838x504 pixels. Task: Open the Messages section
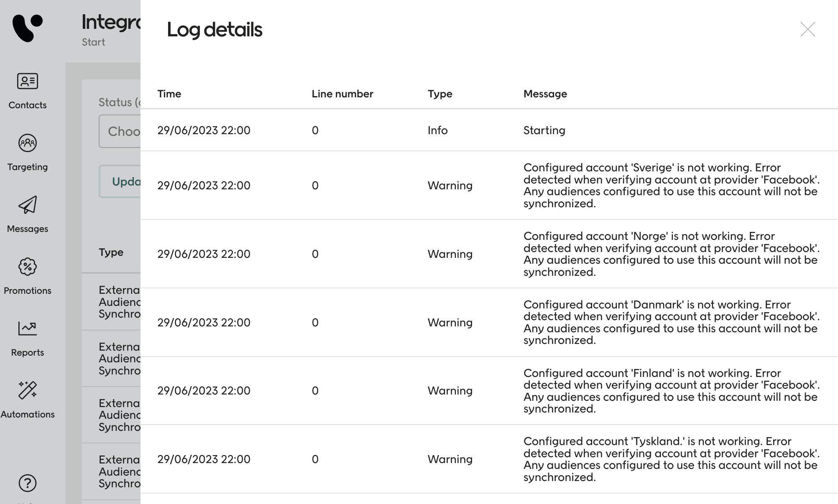27,214
